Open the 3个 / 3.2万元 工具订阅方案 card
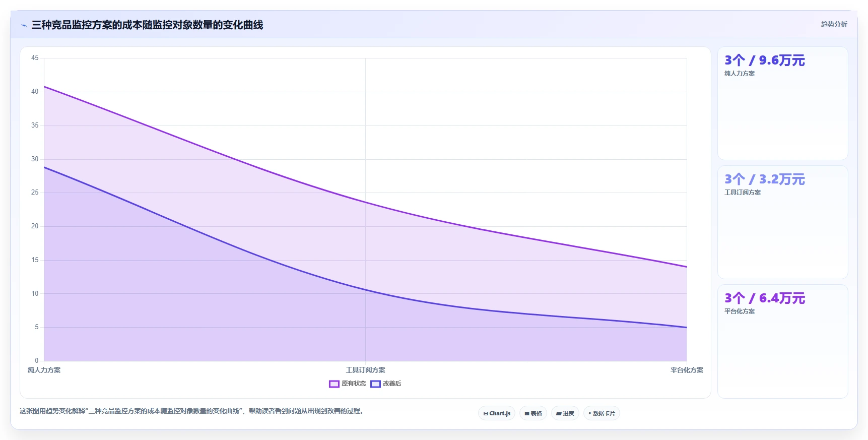 [782, 222]
